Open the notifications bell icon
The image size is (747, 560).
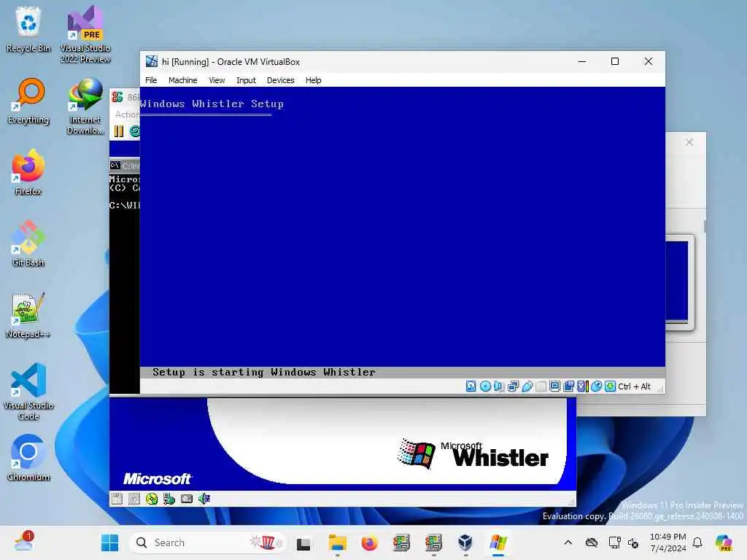click(697, 542)
